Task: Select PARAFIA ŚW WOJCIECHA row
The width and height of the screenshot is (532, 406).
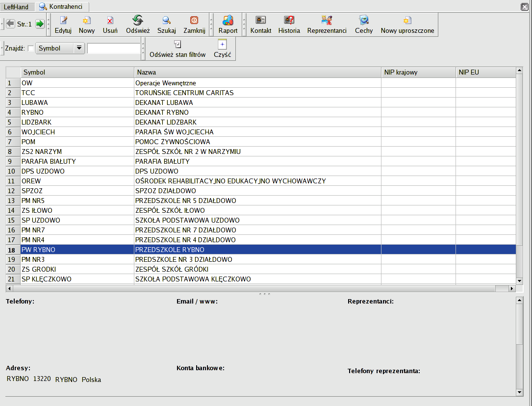Action: (261, 132)
